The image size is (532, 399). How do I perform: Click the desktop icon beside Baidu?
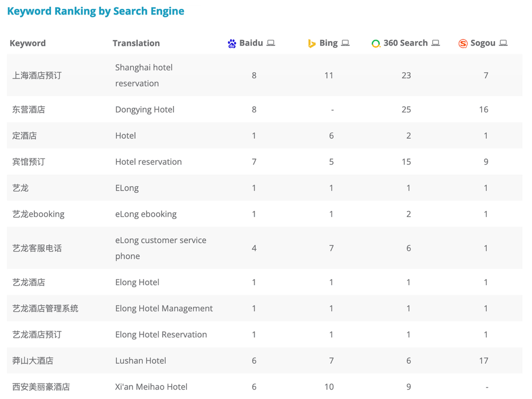pos(271,43)
